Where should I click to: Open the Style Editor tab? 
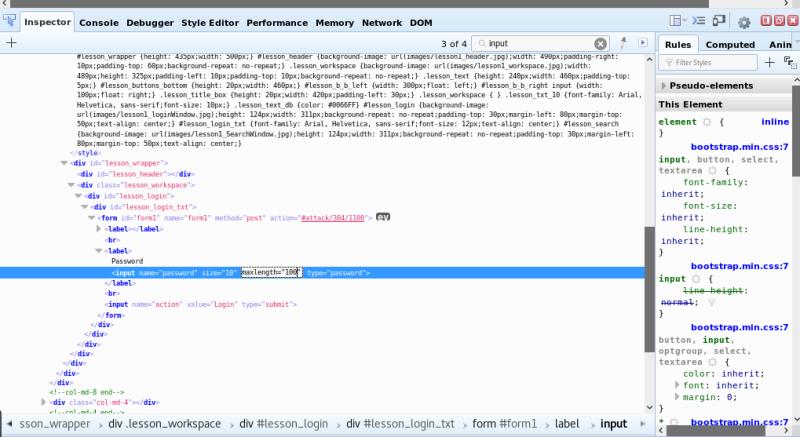tap(210, 23)
